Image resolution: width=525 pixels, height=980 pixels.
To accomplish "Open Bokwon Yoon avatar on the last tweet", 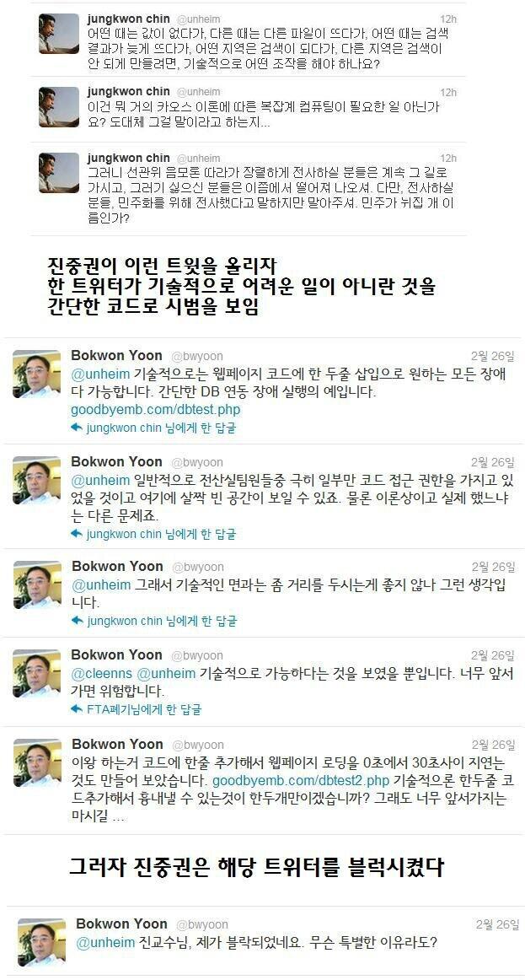I will [41, 942].
